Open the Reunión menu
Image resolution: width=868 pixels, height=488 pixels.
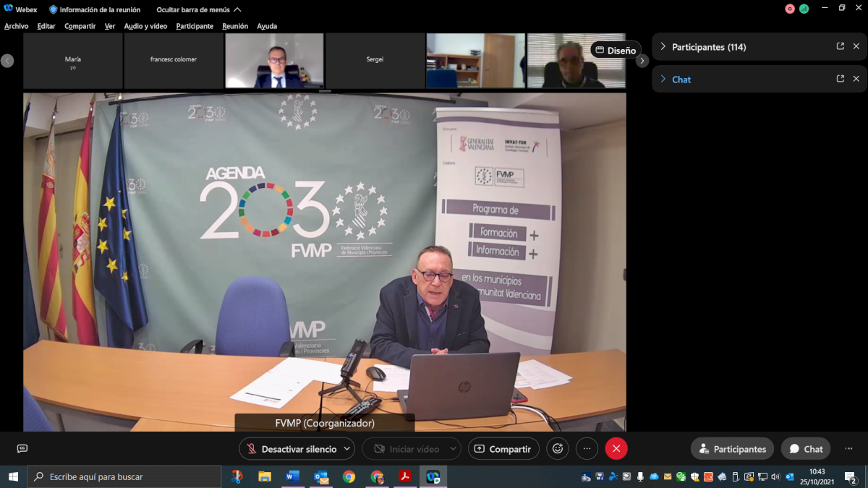click(235, 26)
